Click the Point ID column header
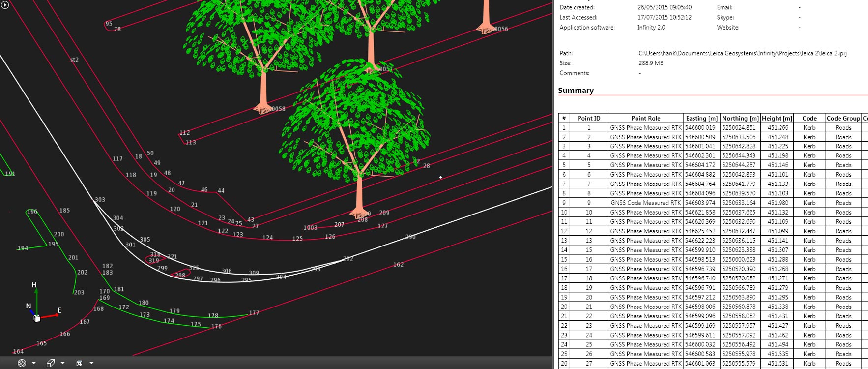 pos(588,118)
